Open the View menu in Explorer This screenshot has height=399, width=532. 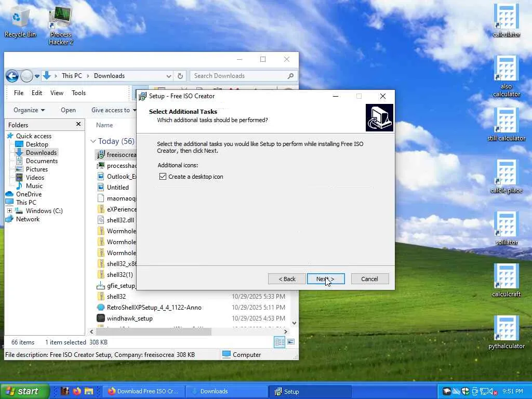[57, 93]
